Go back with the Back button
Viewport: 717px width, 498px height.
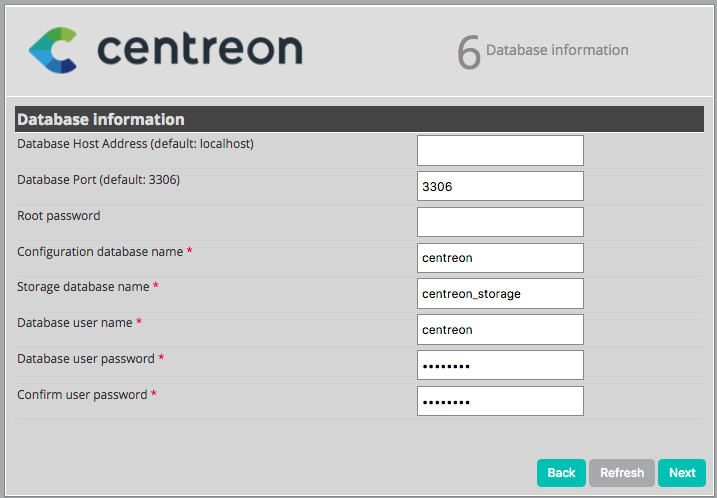pos(561,473)
